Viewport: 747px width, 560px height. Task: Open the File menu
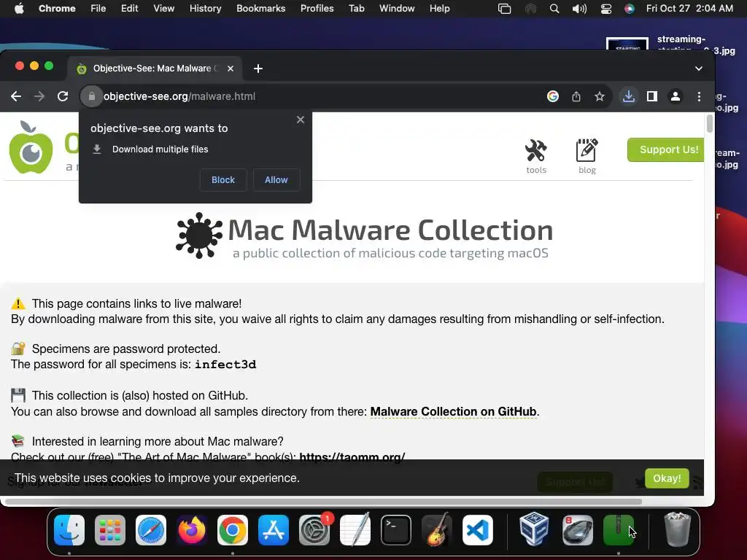[x=98, y=9]
